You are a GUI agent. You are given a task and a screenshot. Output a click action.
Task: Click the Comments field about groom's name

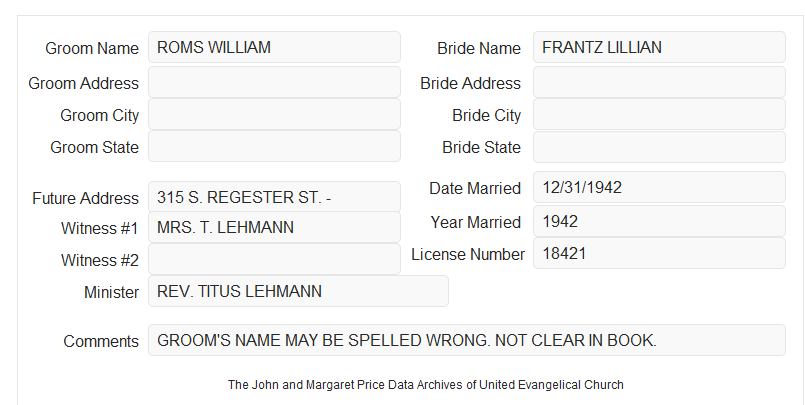point(467,340)
